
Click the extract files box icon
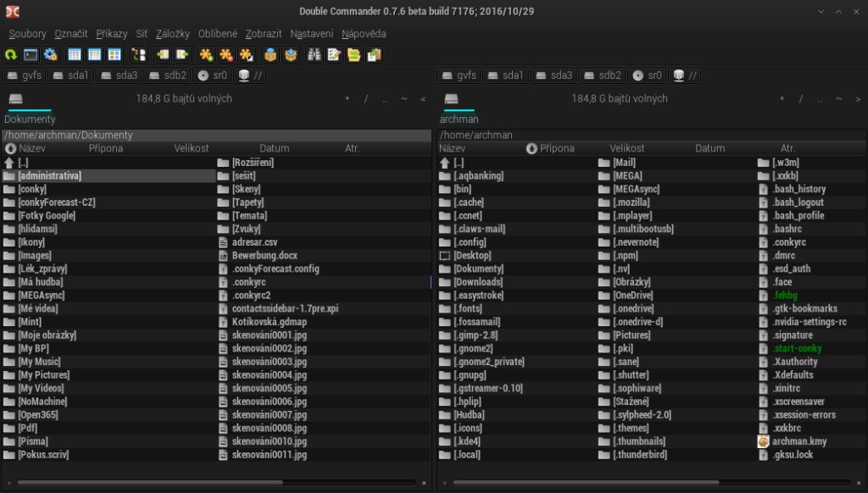(290, 54)
